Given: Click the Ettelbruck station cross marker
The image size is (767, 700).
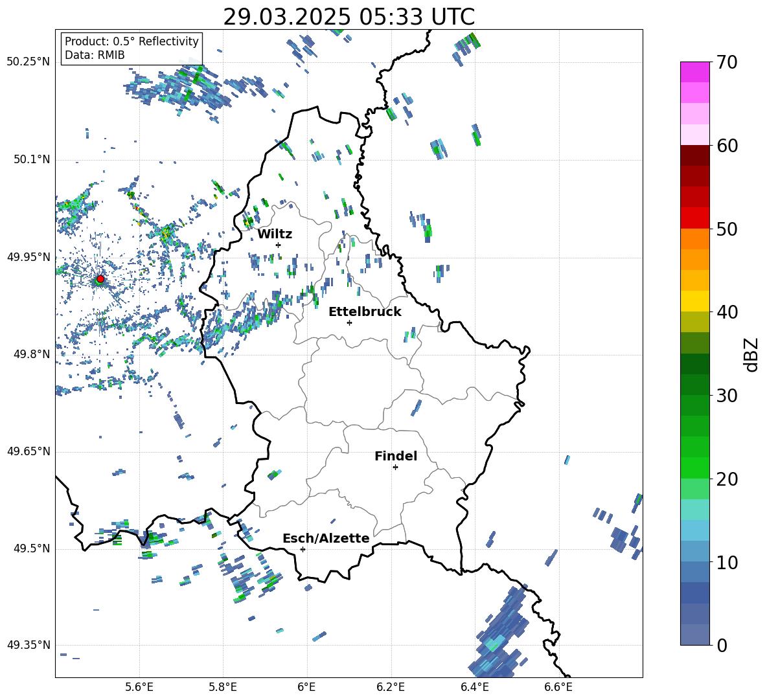Looking at the screenshot, I should pyautogui.click(x=349, y=322).
